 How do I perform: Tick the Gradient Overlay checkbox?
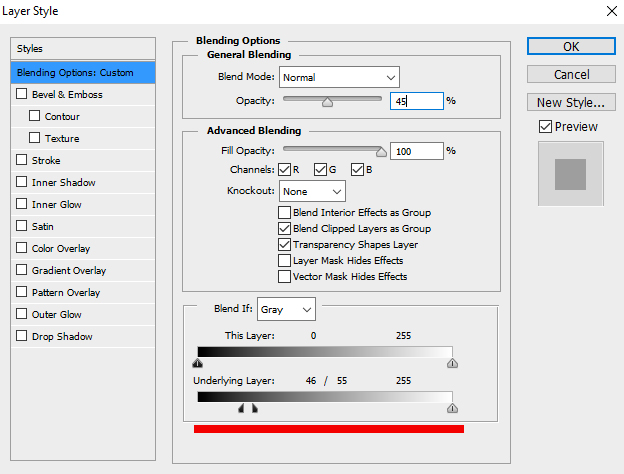(21, 270)
